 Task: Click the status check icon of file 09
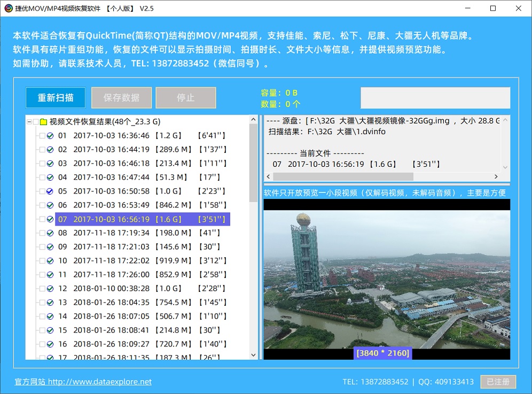[50, 247]
